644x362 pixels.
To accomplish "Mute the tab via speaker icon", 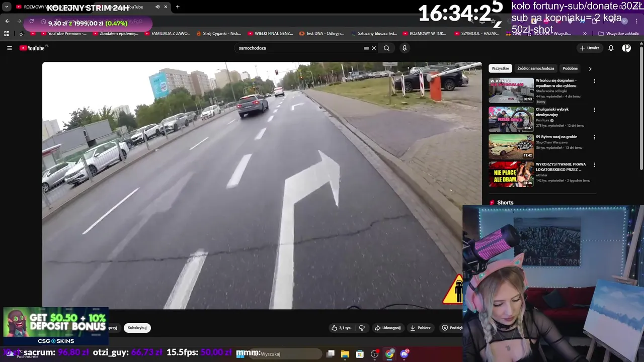I will click(x=157, y=7).
